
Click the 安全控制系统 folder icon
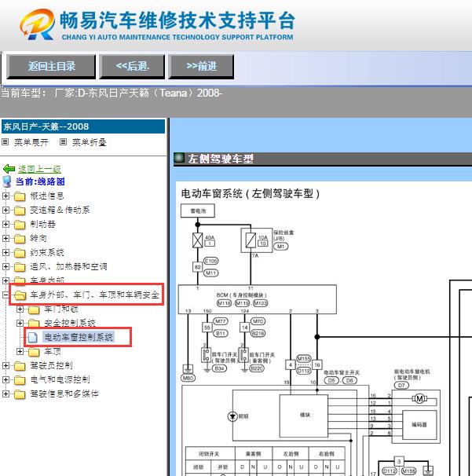point(34,323)
